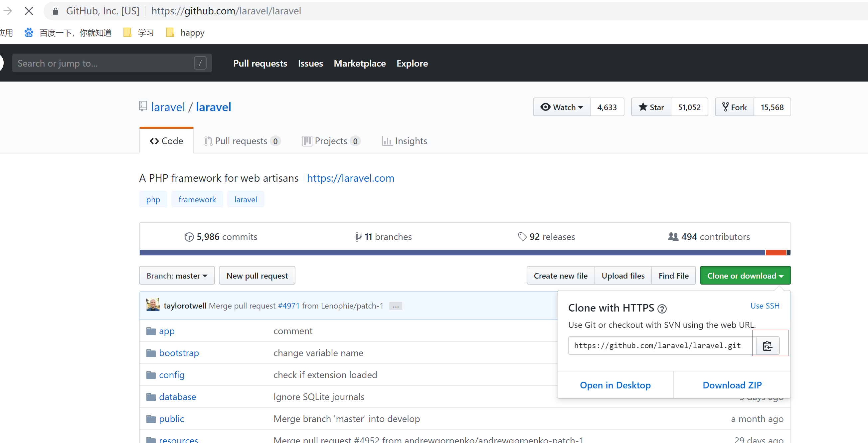Image resolution: width=868 pixels, height=443 pixels.
Task: Click the php topic tag
Action: click(x=153, y=200)
